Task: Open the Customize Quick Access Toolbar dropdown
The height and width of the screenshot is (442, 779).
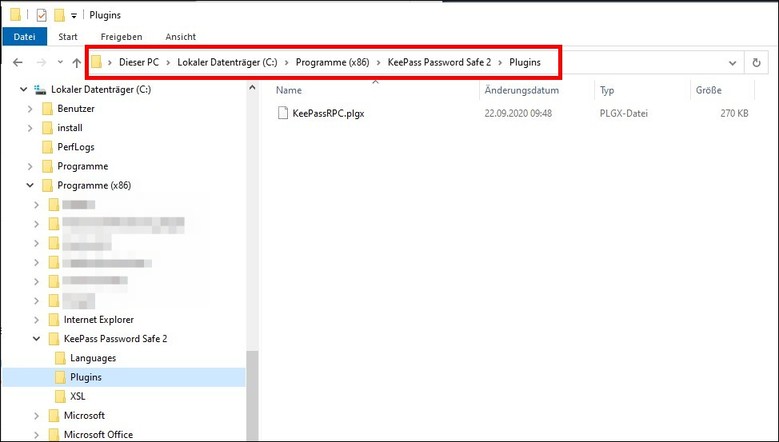Action: [74, 16]
